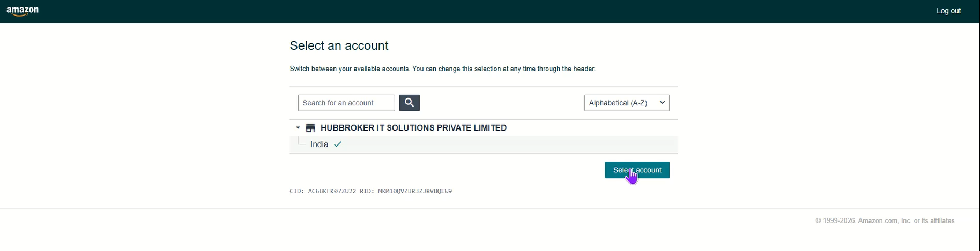Click the store icon beside HUBBROKER
This screenshot has width=980, height=251.
(x=310, y=128)
